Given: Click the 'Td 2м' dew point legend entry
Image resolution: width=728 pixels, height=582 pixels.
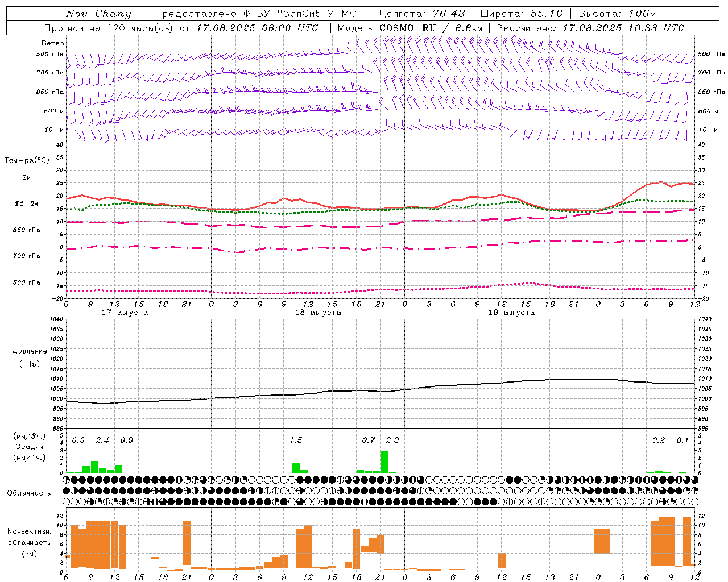Looking at the screenshot, I should 26,203.
